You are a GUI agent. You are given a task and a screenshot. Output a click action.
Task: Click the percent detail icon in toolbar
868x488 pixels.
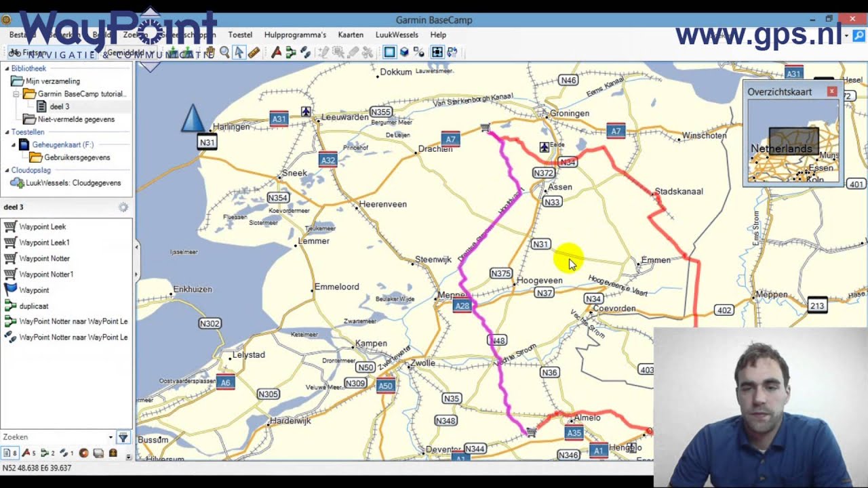click(419, 52)
